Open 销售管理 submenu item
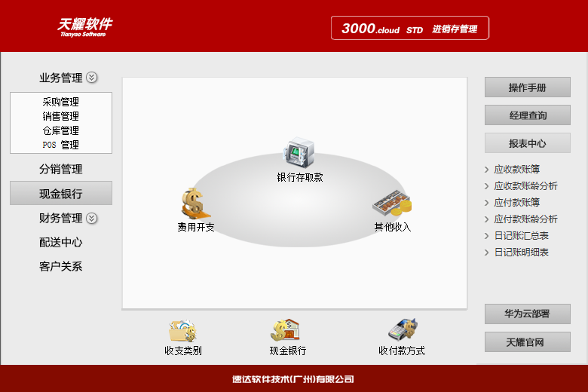This screenshot has width=588, height=392. click(x=61, y=116)
